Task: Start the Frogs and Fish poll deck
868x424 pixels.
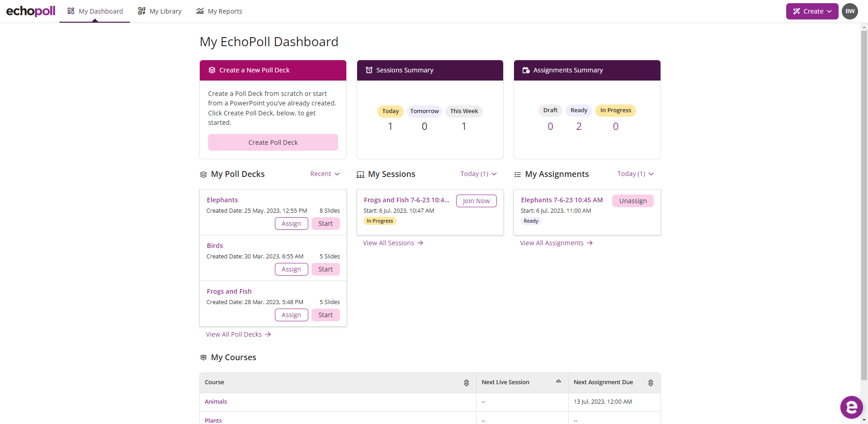Action: 325,315
